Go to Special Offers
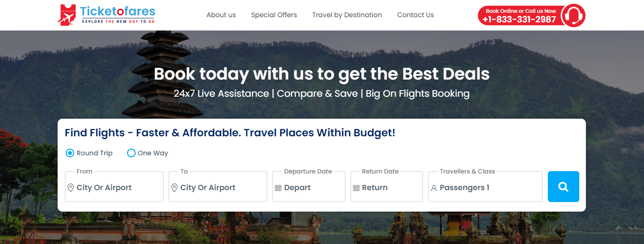The width and height of the screenshot is (644, 244). coord(274,15)
